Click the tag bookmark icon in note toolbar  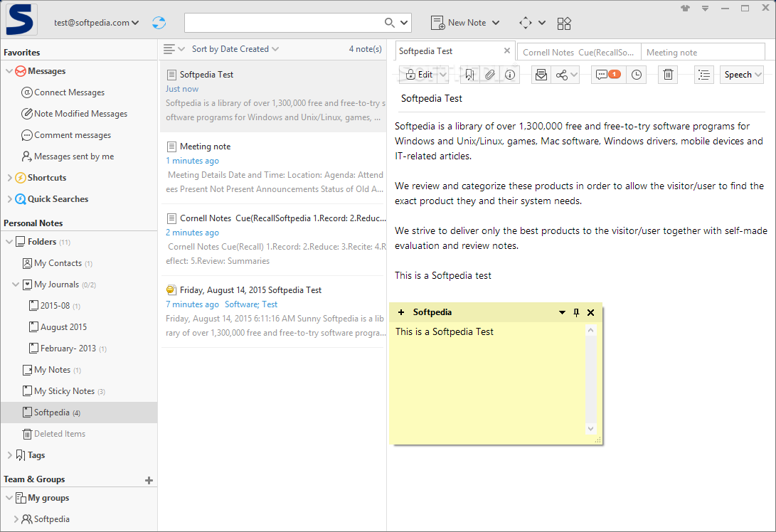[x=469, y=75]
